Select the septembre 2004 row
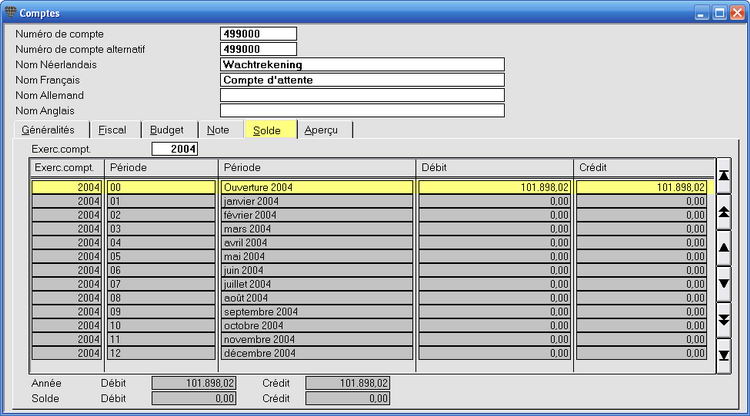Viewport: 750px width, 416px height. pos(369,312)
